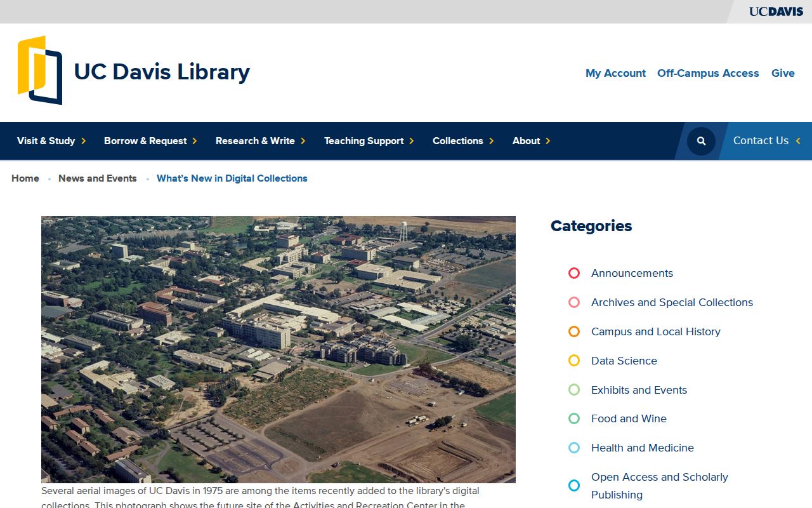Open Open Access and Scholarly Publishing category
Image resolution: width=812 pixels, height=508 pixels.
point(660,486)
